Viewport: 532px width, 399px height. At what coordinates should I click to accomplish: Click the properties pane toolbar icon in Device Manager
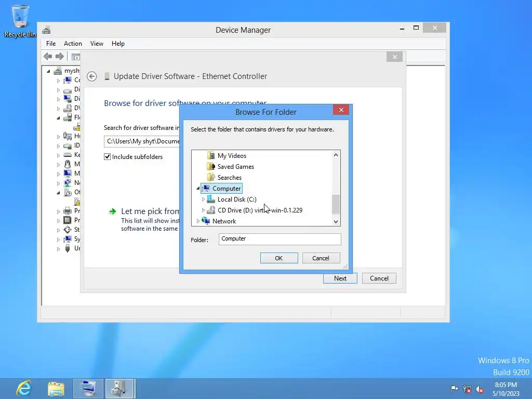point(76,57)
